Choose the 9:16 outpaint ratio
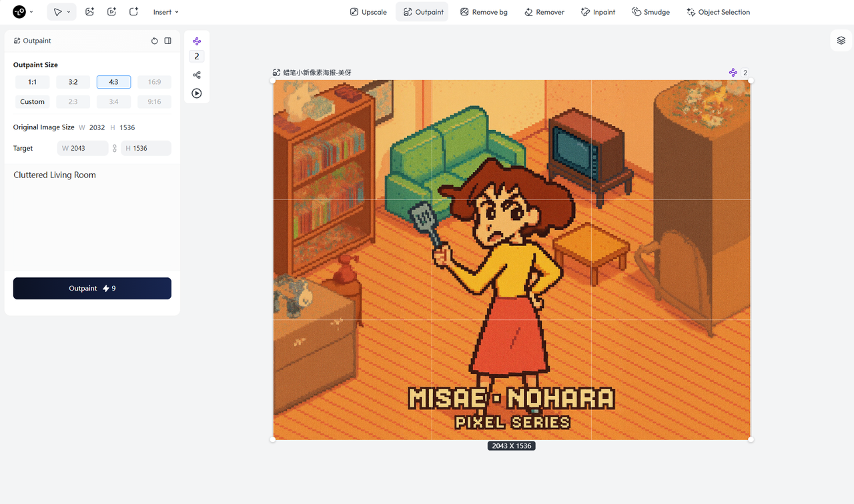The width and height of the screenshot is (854, 504). [x=154, y=102]
